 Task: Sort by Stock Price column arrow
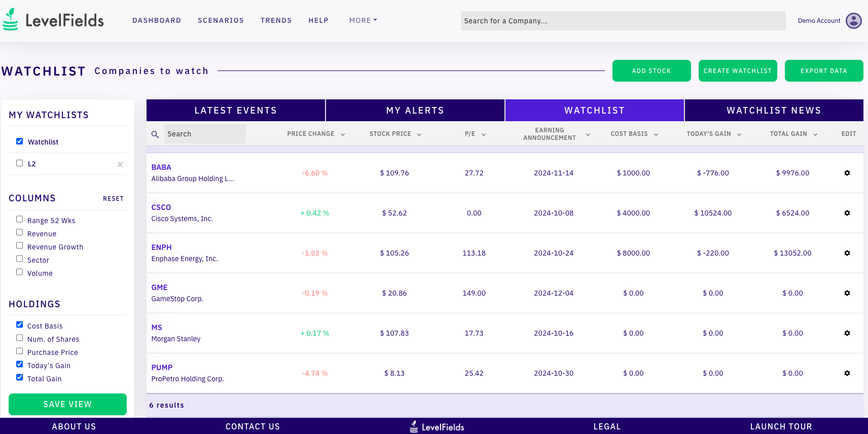coord(419,134)
